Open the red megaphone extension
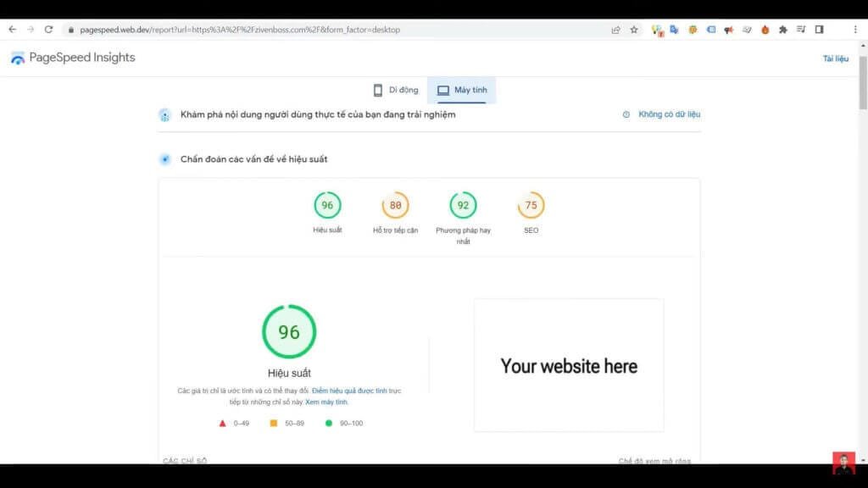 click(728, 30)
